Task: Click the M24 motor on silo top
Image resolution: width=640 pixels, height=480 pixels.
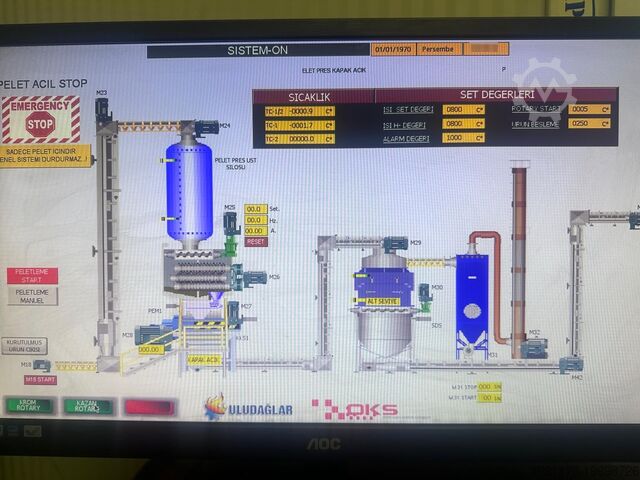Action: point(207,128)
